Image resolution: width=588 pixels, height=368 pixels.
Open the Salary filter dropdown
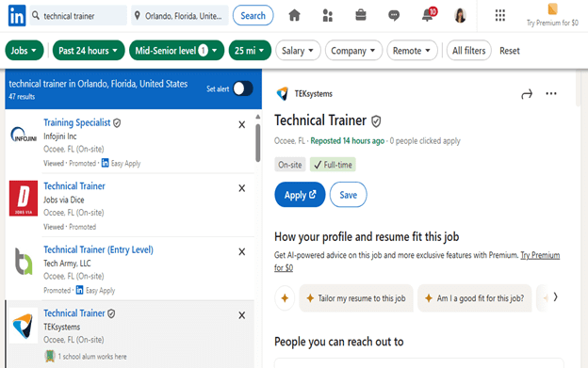(298, 50)
